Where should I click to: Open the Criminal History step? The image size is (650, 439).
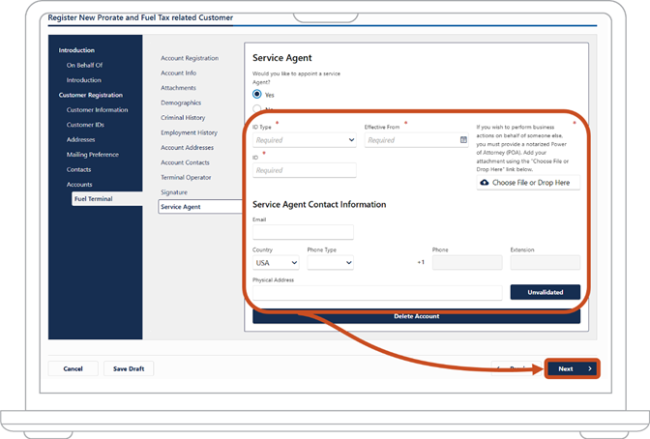(183, 118)
